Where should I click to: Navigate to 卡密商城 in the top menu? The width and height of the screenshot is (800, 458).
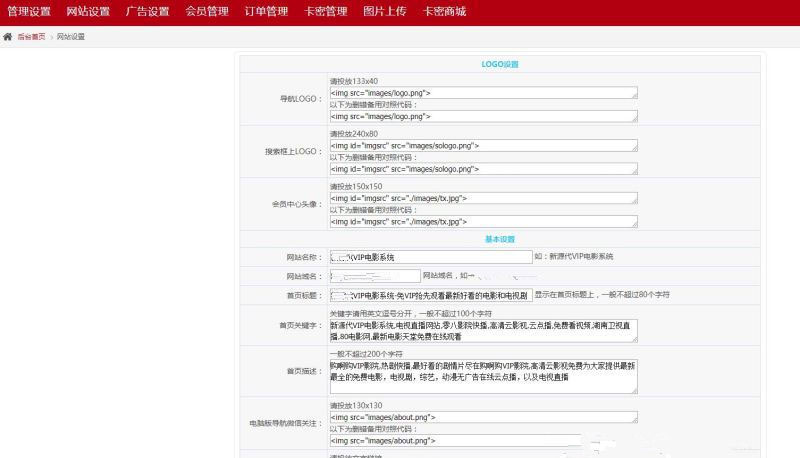click(x=444, y=12)
